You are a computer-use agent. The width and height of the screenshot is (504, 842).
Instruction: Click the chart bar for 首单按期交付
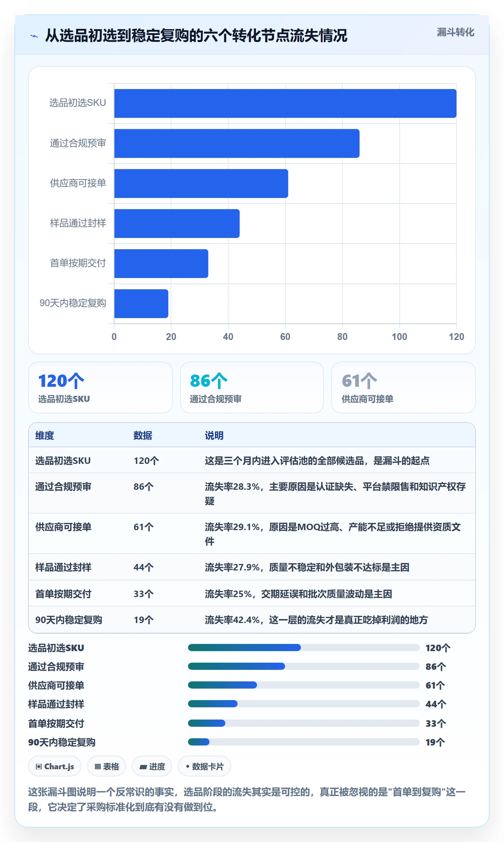point(161,263)
